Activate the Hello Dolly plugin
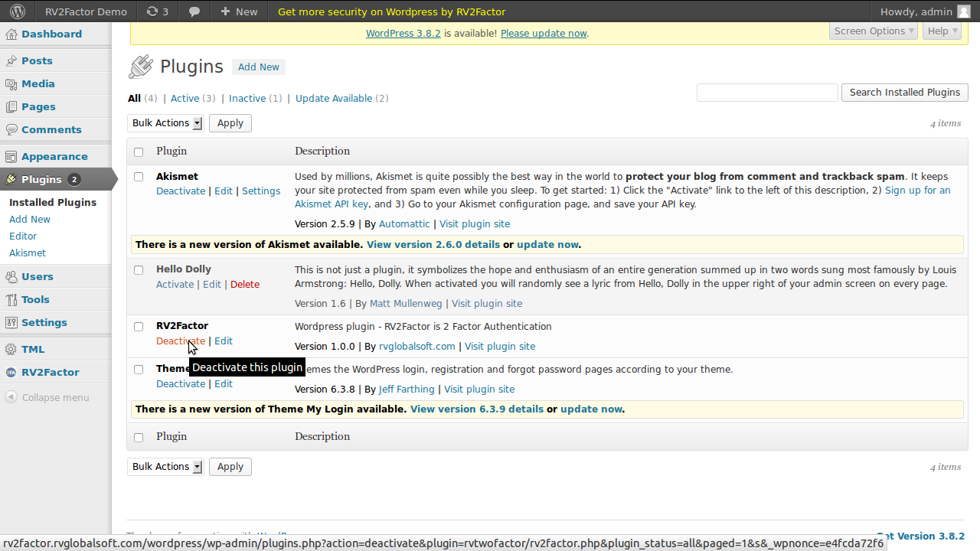This screenshot has width=980, height=551. click(175, 284)
